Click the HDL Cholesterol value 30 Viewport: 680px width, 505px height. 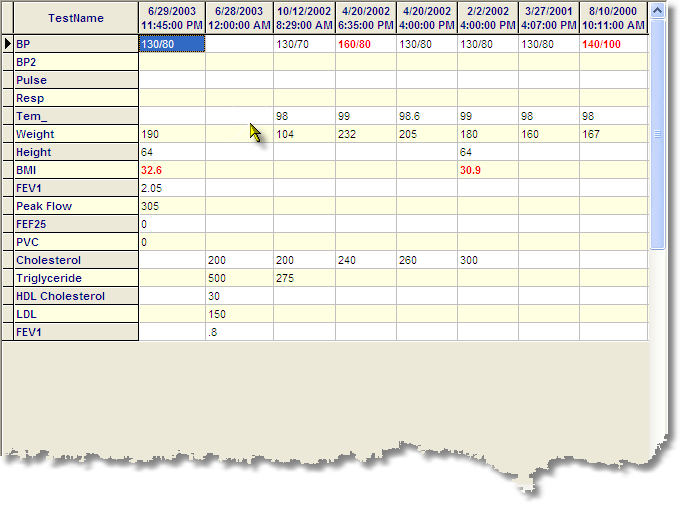tap(214, 296)
